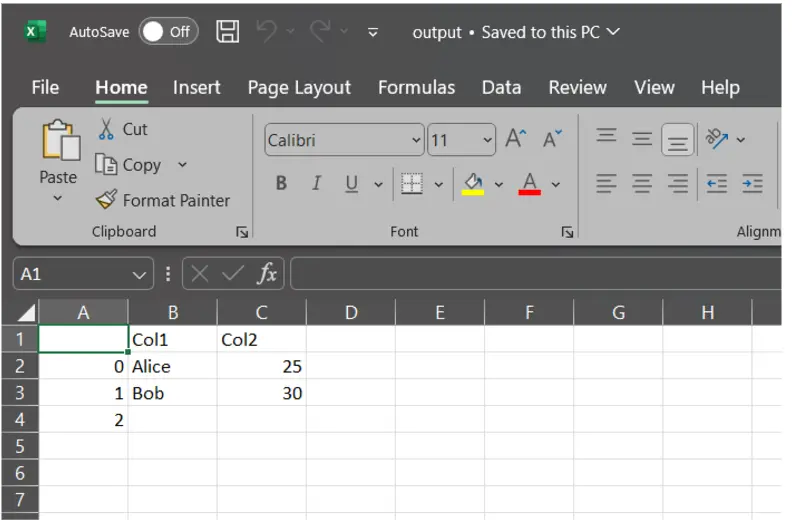
Task: Toggle the AutoSave switch
Action: pos(168,32)
